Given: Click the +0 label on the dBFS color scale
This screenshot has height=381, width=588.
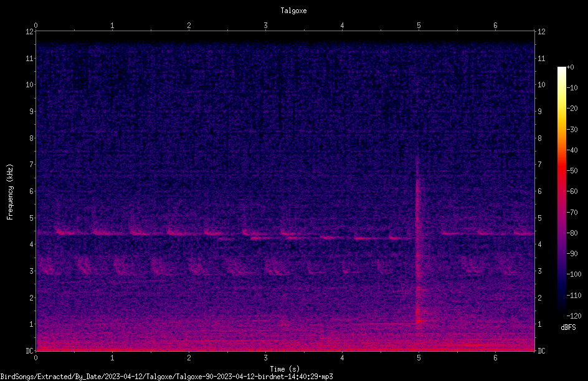Looking at the screenshot, I should [x=571, y=67].
